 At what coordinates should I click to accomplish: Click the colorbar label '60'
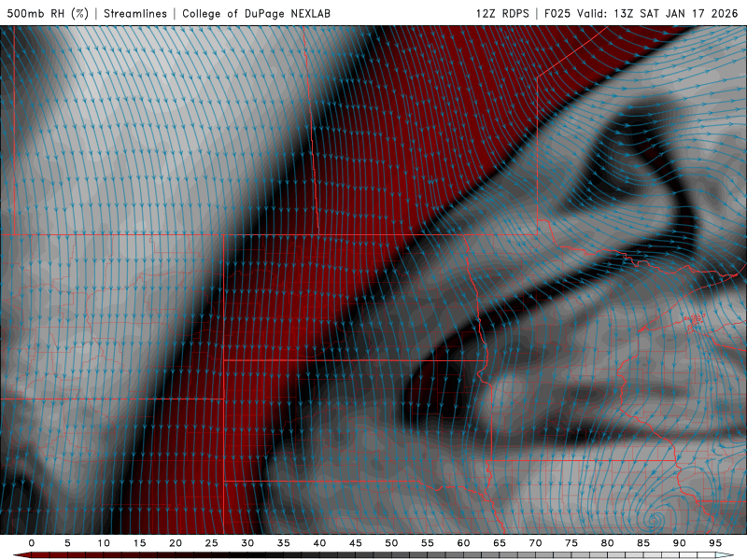[463, 543]
